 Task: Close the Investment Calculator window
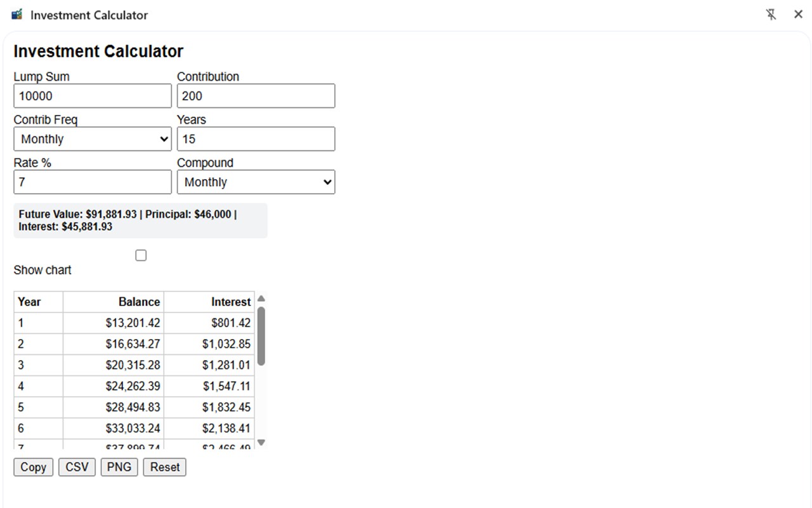pyautogui.click(x=798, y=15)
